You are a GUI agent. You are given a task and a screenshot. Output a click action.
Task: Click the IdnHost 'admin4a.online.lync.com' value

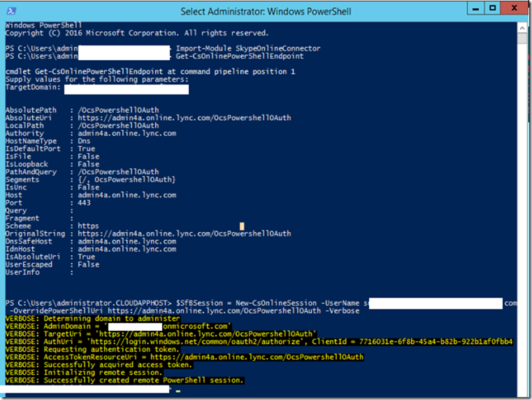point(127,250)
